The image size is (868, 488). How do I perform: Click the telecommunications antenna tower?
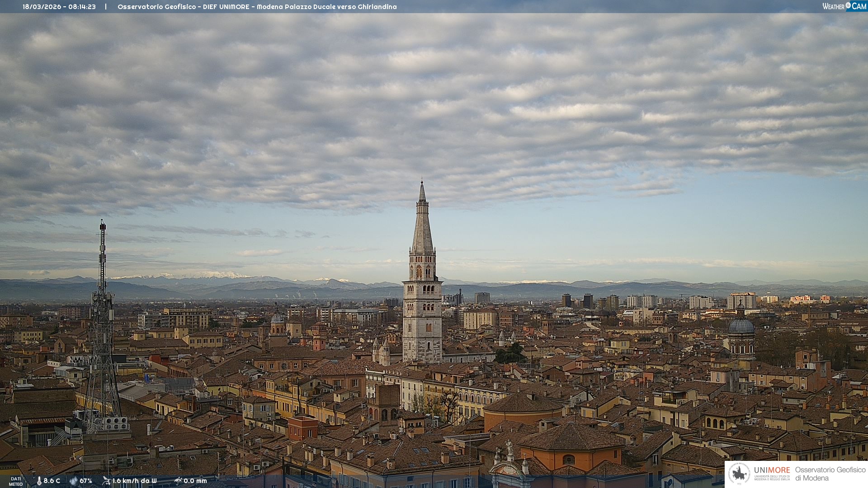(x=102, y=316)
